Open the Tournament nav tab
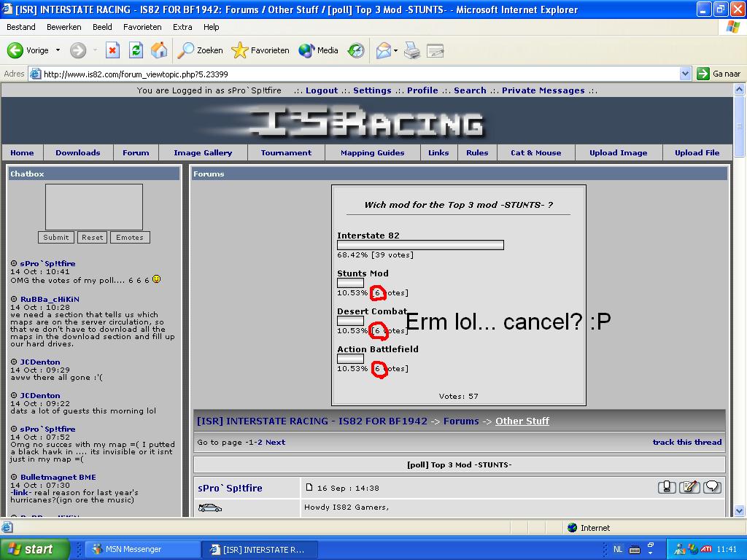 (x=286, y=153)
